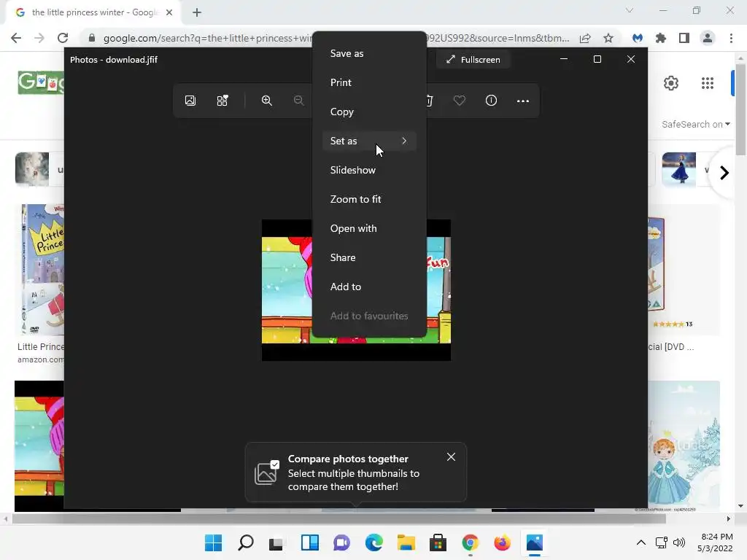
Task: Show hidden system tray icons
Action: click(x=641, y=542)
